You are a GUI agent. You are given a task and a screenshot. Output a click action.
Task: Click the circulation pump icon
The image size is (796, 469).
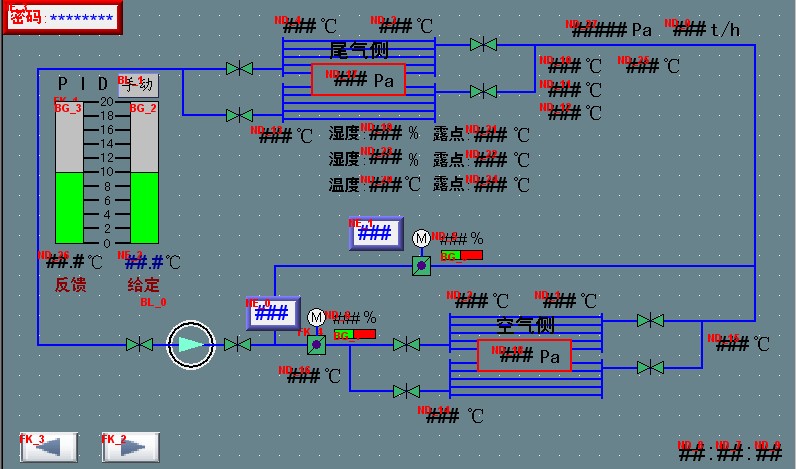coord(190,345)
